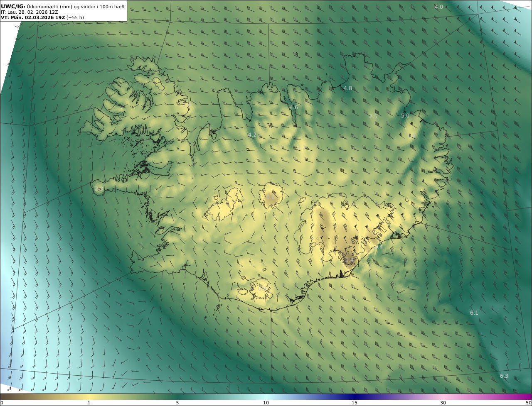Screen dimensions: 532x406
Task: Click the 4.6 value label on the map
Action: coord(293,107)
